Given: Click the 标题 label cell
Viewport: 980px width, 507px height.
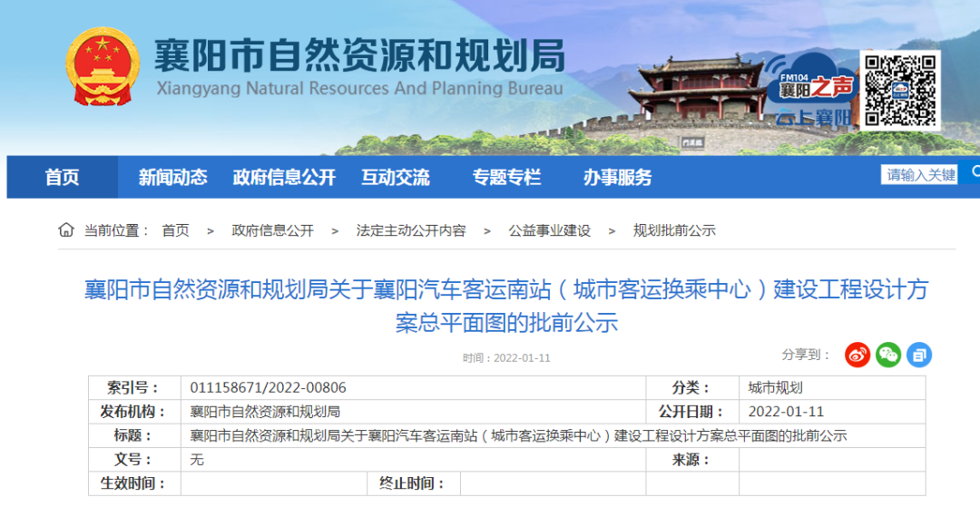Looking at the screenshot, I should point(134,435).
